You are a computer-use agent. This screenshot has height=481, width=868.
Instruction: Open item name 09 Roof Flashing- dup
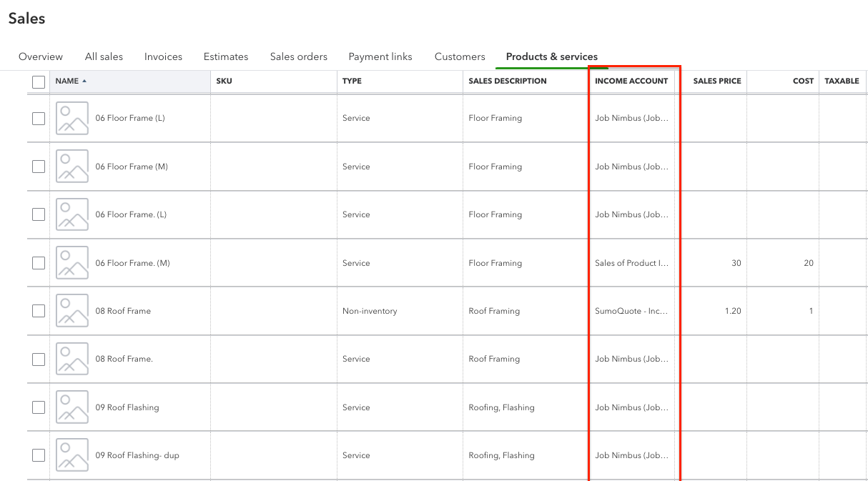(x=137, y=455)
